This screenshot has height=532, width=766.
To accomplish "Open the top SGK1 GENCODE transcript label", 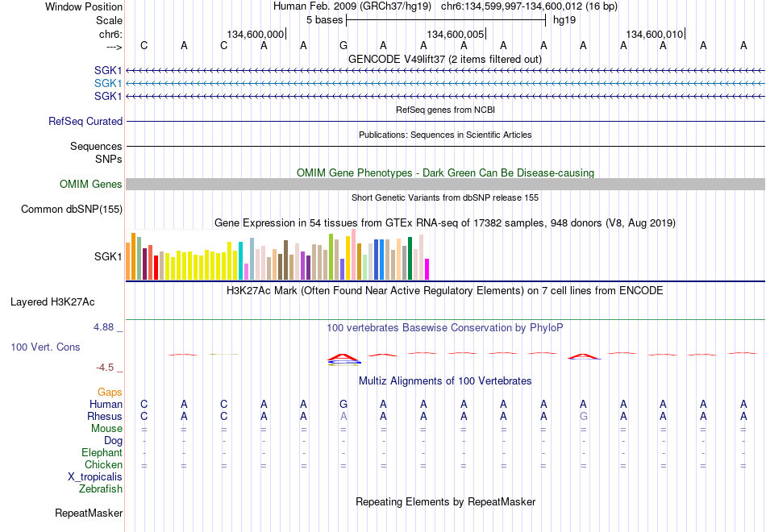I will click(x=108, y=70).
